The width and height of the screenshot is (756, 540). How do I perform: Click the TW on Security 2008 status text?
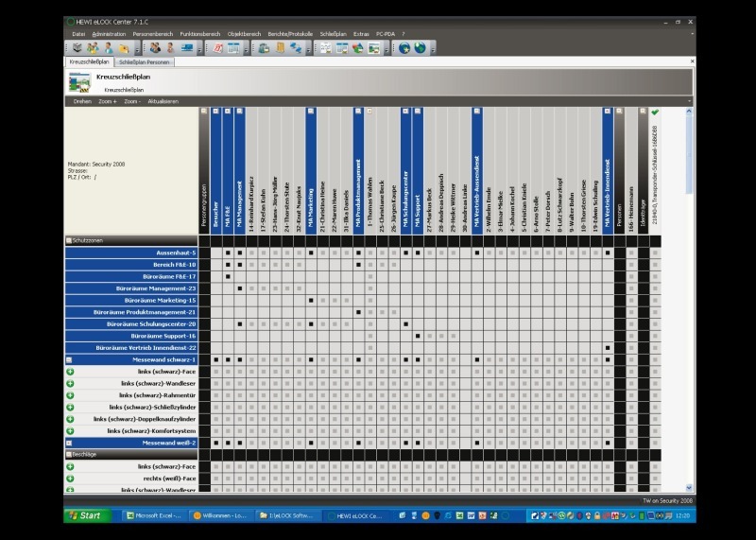667,501
